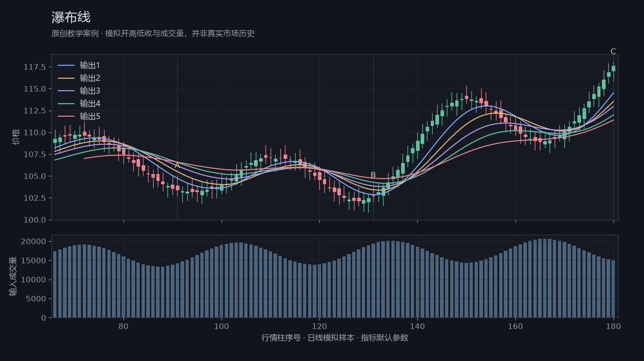The image size is (644, 361).
Task: Click volume tick 5000
Action: click(36, 299)
